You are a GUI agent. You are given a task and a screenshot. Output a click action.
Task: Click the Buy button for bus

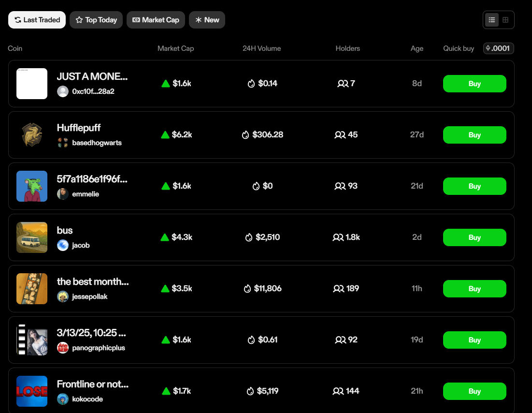474,237
